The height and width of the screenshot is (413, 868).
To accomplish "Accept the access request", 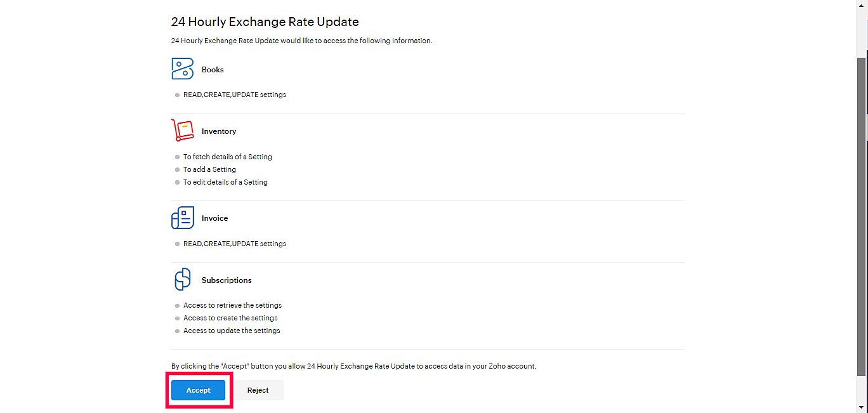I will point(198,390).
